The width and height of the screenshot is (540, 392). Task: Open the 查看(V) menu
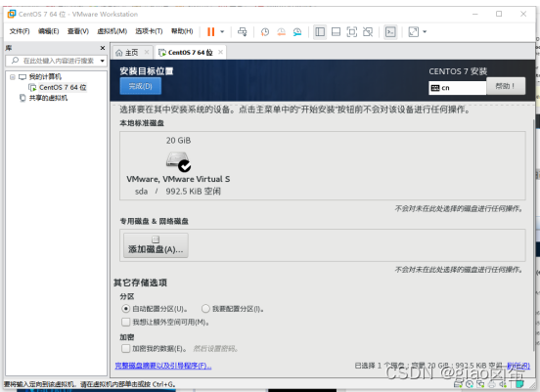pos(78,31)
